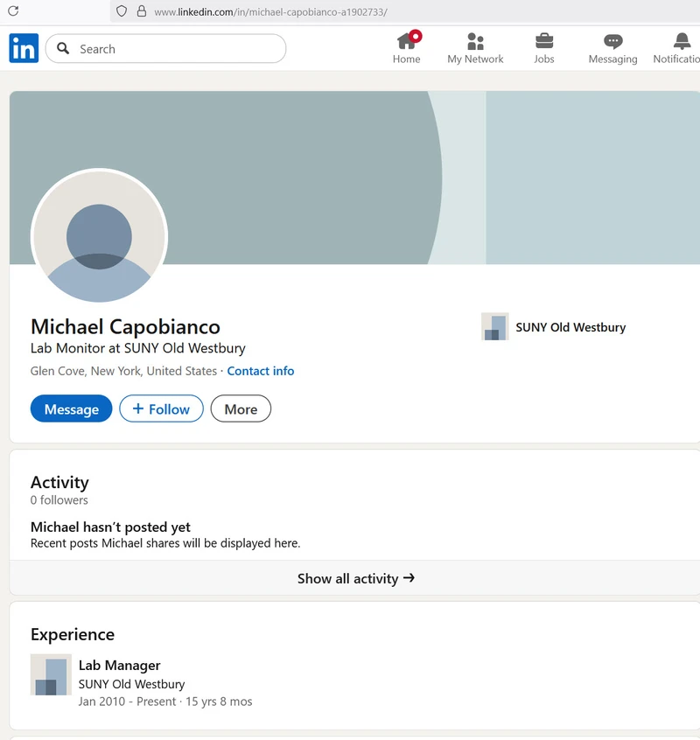Click the SUNY Old Westbury company logo in header
Image resolution: width=700 pixels, height=740 pixels.
[494, 326]
